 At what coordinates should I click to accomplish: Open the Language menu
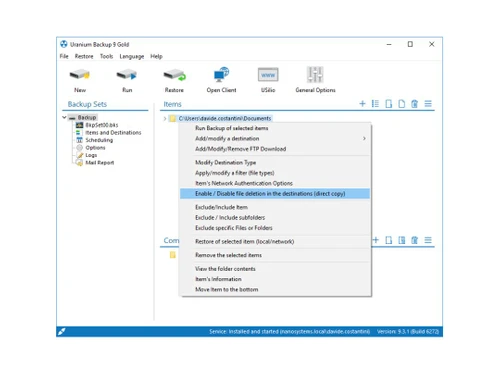click(x=132, y=56)
